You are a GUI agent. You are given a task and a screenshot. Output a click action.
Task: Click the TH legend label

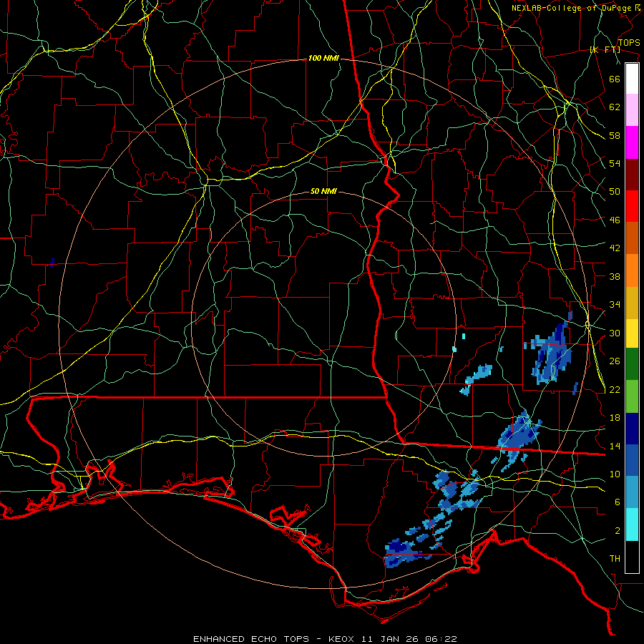click(x=615, y=559)
